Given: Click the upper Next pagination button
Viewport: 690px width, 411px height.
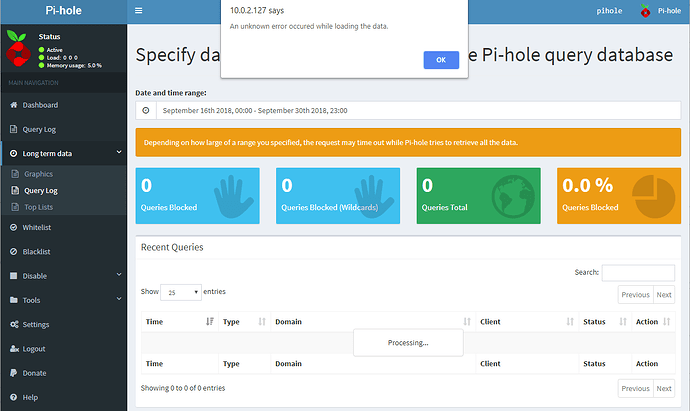Looking at the screenshot, I should pyautogui.click(x=664, y=295).
